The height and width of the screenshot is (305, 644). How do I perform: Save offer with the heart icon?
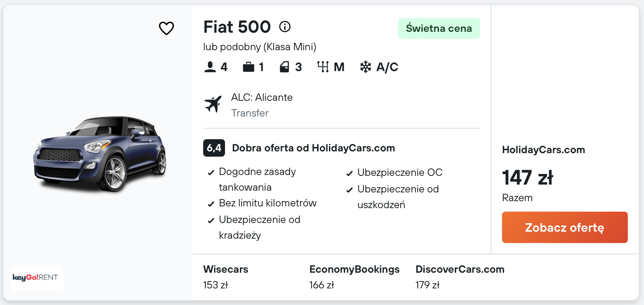coord(166,28)
